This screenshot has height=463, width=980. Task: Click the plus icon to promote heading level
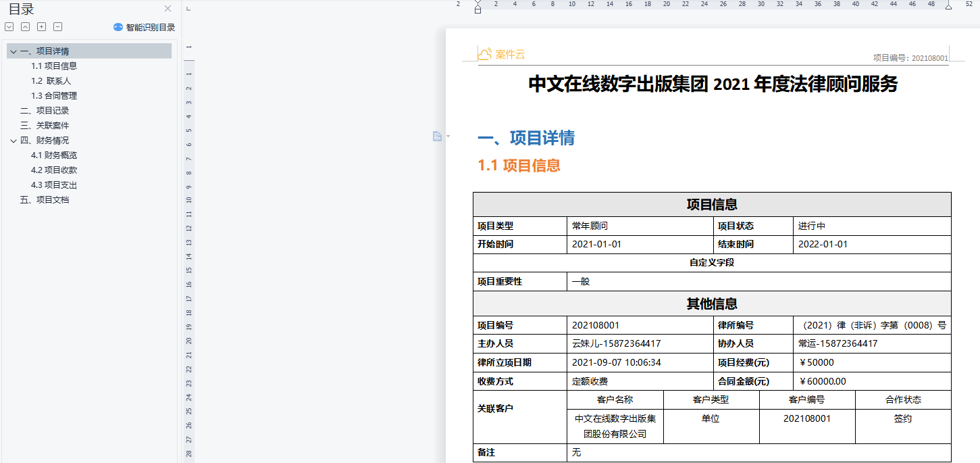coord(41,27)
